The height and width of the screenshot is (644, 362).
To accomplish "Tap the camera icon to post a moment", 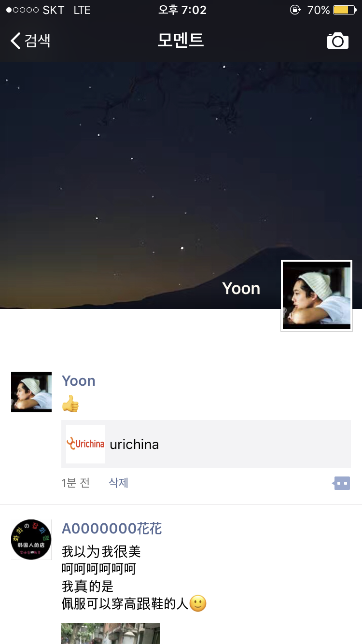I will point(338,41).
